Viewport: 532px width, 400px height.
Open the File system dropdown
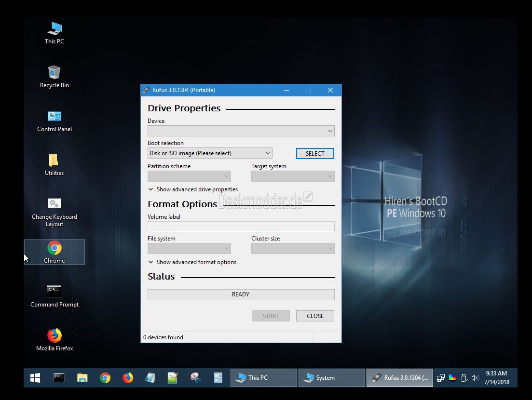(189, 249)
